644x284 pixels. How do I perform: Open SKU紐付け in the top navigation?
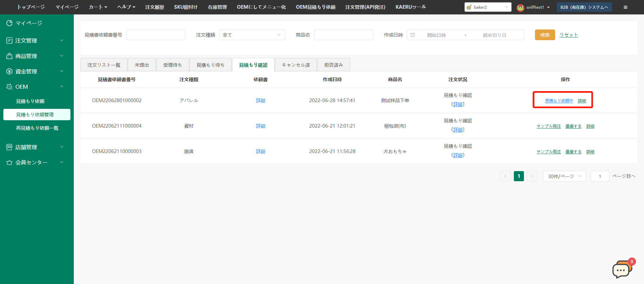tap(186, 7)
